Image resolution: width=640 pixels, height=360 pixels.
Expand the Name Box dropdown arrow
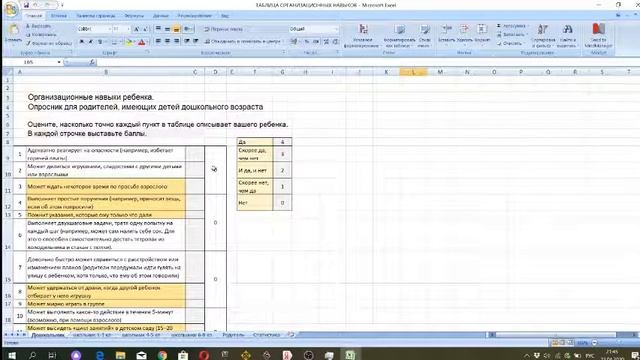[59, 62]
